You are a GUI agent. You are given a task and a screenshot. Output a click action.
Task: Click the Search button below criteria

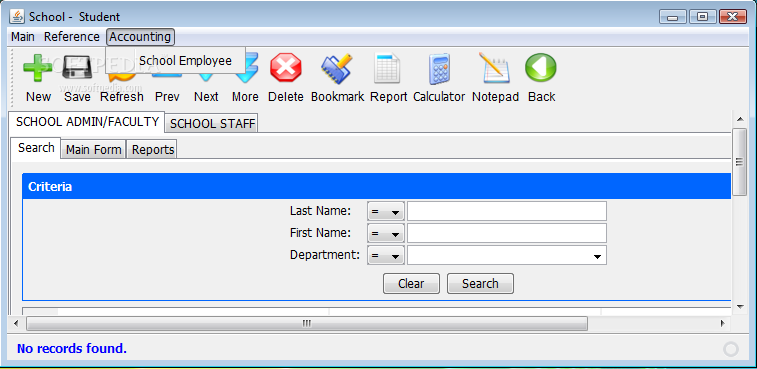(x=480, y=284)
